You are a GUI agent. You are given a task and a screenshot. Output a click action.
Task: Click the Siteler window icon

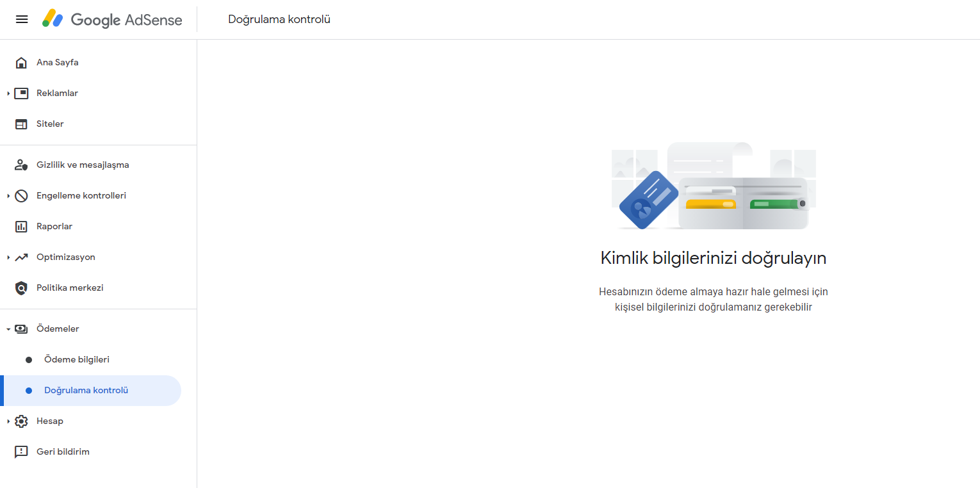coord(21,124)
